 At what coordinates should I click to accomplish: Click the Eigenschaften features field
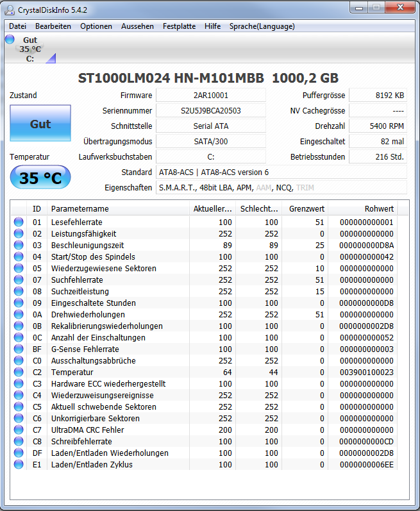point(281,187)
